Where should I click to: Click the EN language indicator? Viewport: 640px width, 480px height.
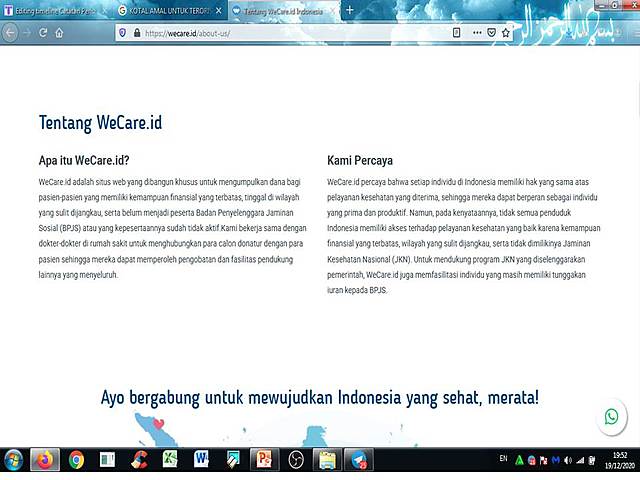503,459
